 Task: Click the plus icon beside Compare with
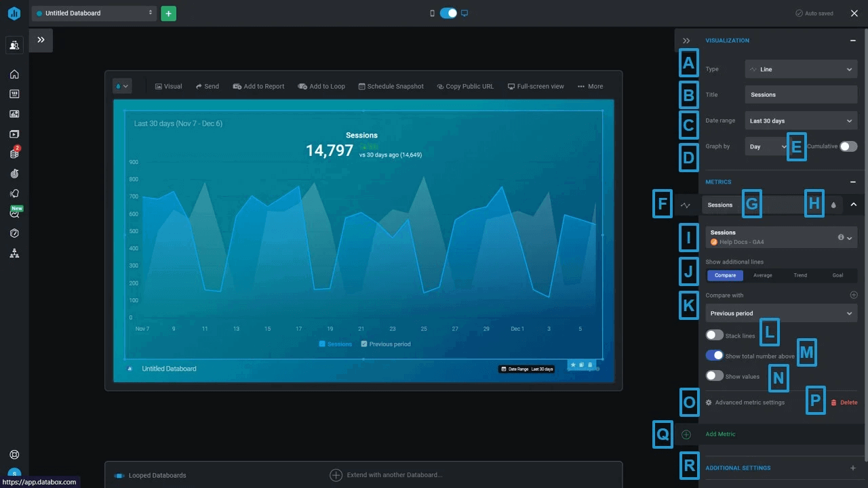point(853,296)
